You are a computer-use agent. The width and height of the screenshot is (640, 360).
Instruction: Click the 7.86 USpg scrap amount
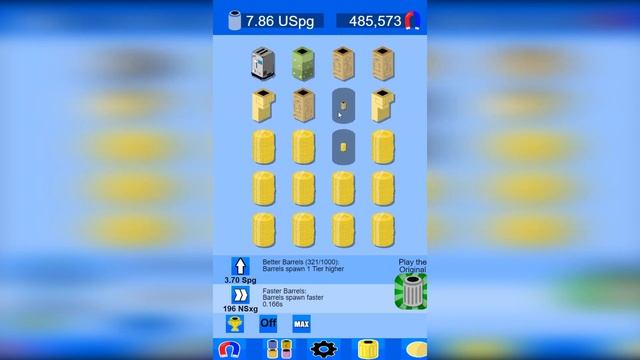click(280, 21)
